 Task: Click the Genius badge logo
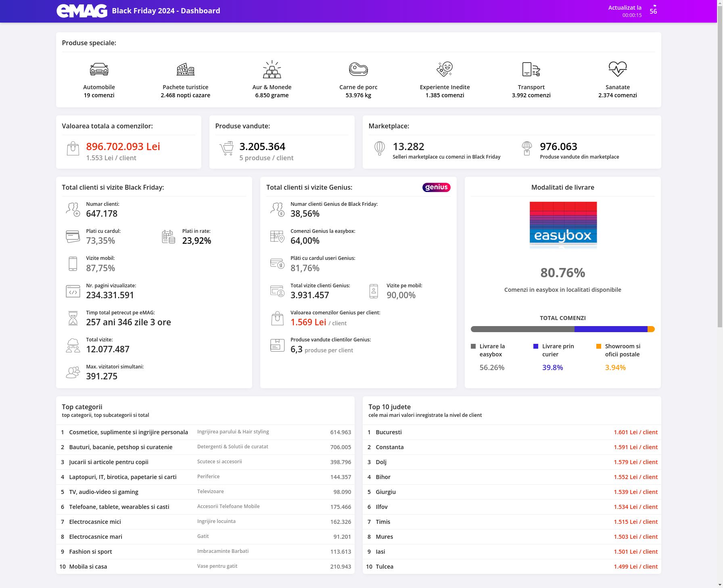click(436, 187)
